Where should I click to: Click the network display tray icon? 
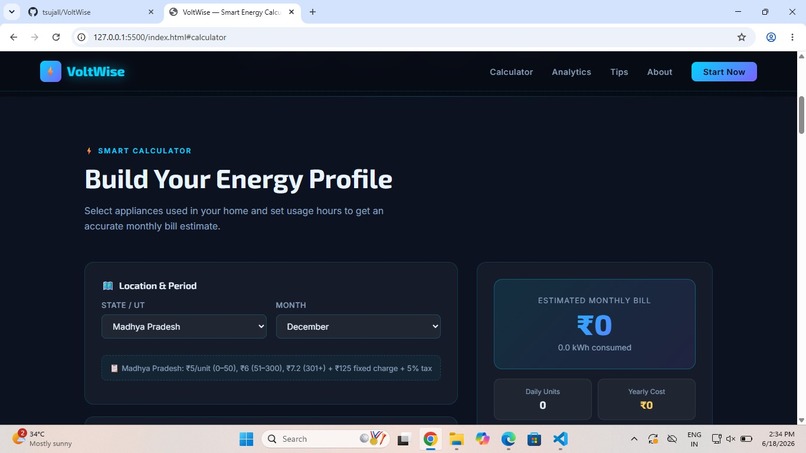(716, 439)
